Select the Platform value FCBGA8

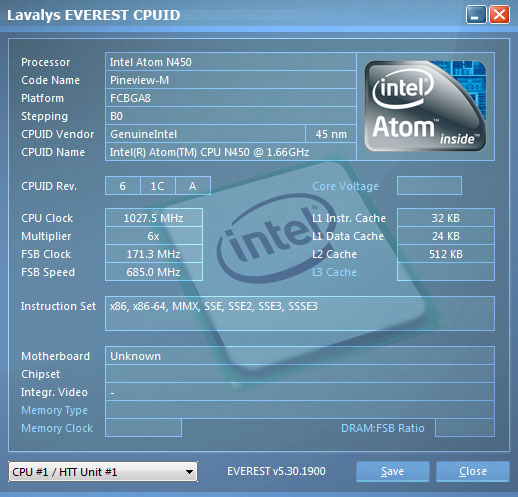tap(231, 98)
